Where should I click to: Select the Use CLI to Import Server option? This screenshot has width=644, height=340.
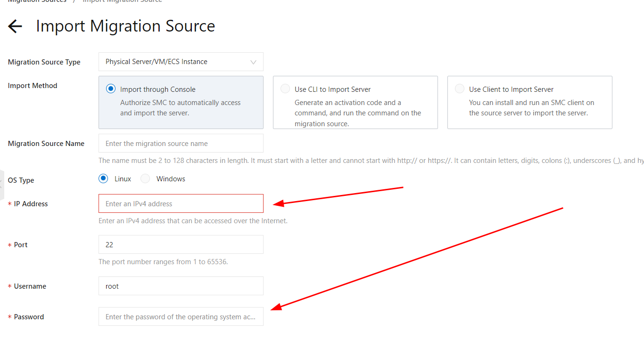tap(285, 89)
